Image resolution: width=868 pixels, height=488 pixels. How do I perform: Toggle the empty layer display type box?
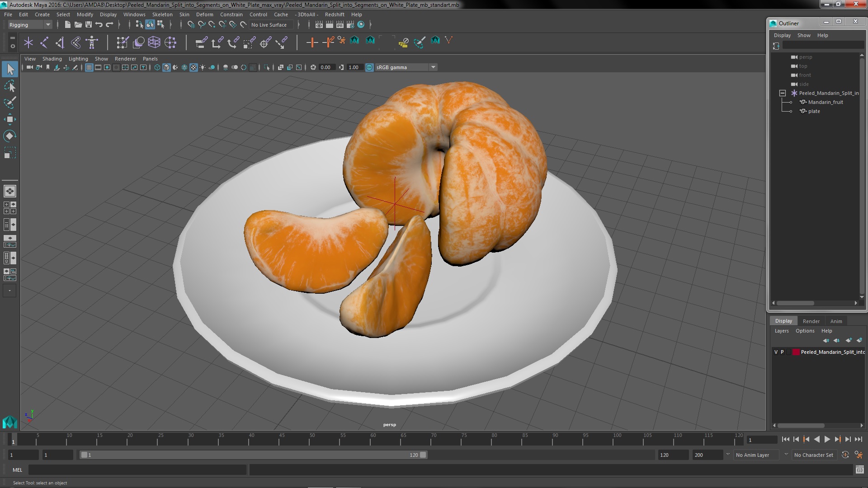[789, 352]
